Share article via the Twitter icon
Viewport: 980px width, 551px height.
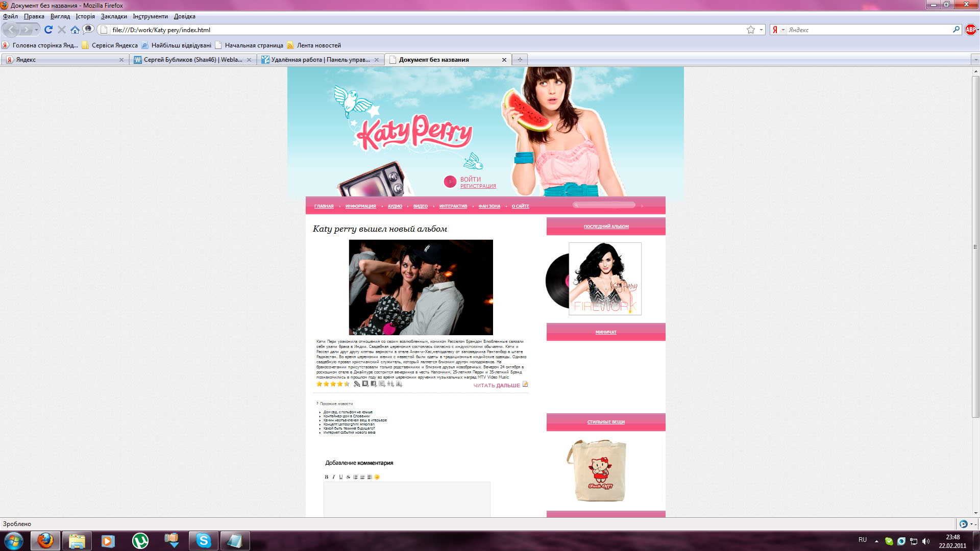coord(382,384)
